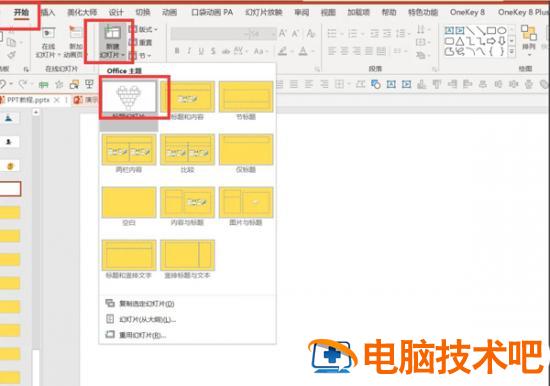Click the font color A swatch

coord(303,52)
